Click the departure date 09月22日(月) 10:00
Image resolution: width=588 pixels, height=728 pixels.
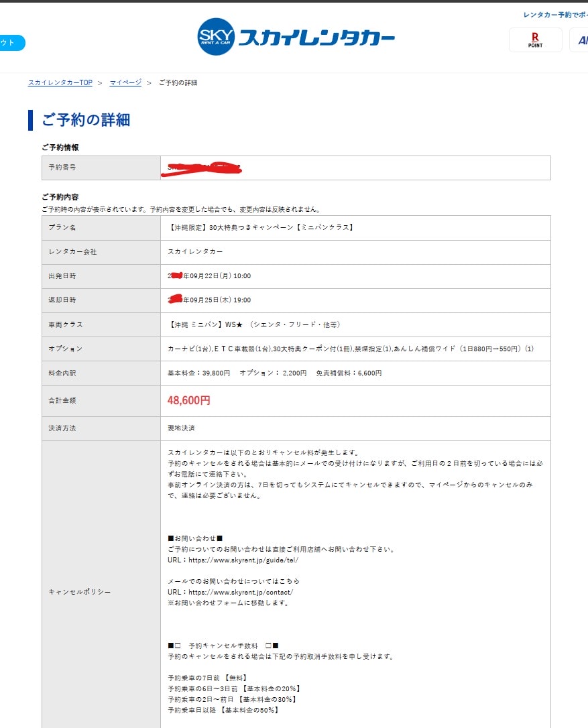tap(209, 276)
